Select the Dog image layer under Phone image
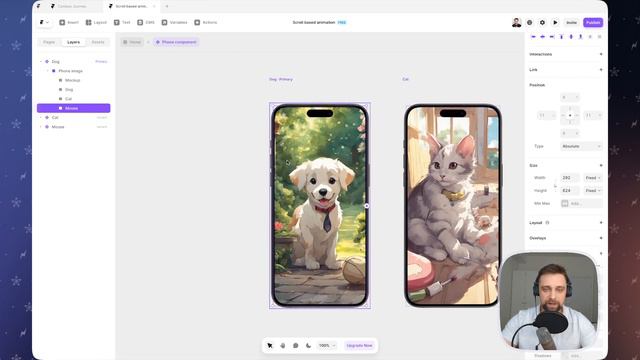 click(x=73, y=89)
